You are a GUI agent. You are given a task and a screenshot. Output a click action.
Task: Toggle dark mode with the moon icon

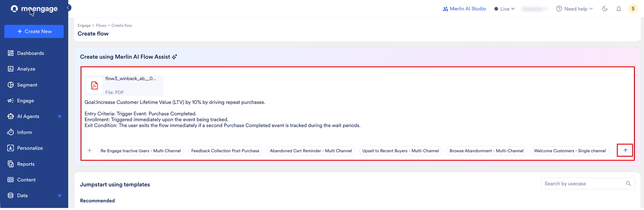click(605, 9)
